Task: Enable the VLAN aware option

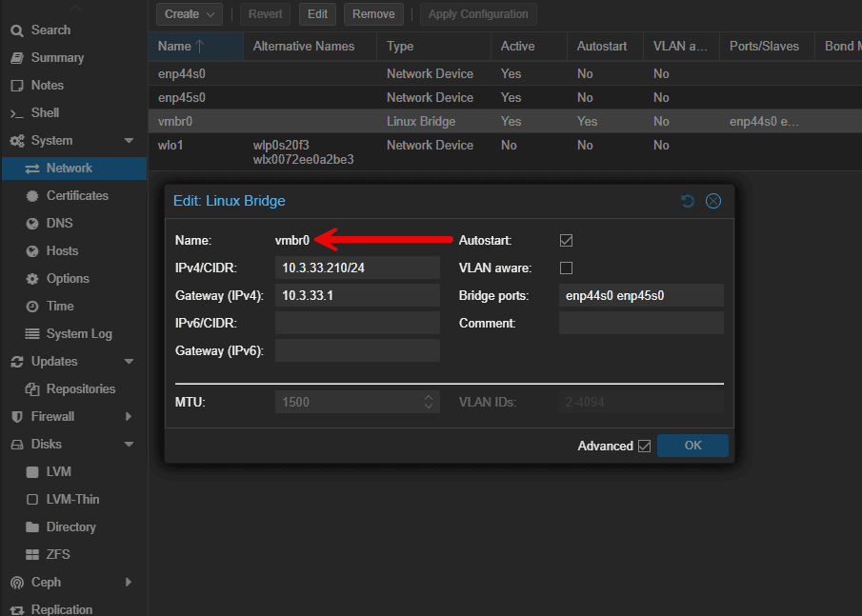Action: [566, 268]
